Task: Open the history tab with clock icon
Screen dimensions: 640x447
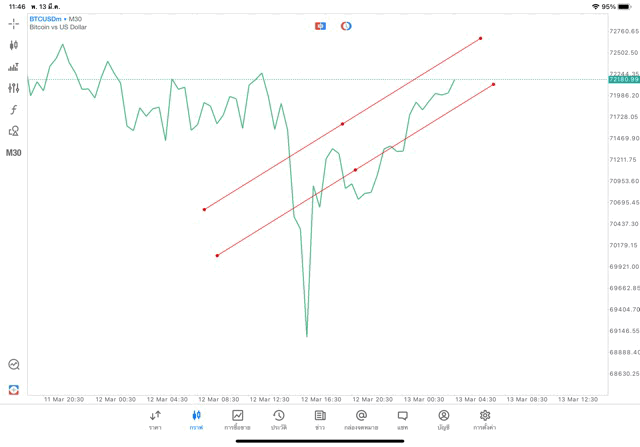Action: pos(279,420)
